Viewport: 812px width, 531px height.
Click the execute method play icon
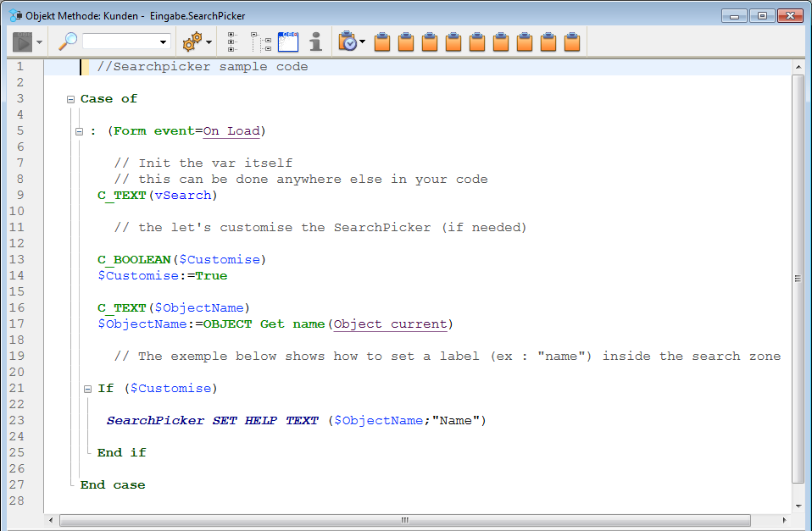coord(22,41)
